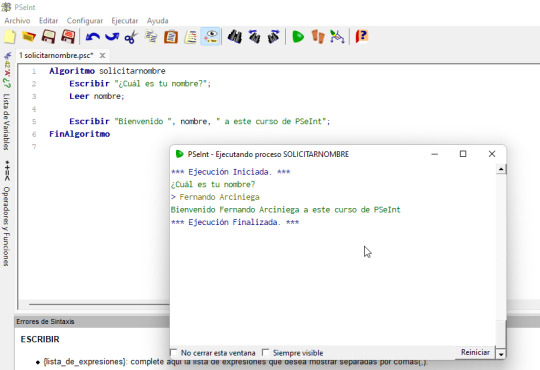540x370 pixels.
Task: Click 'Bienvenido Fernando Arciniega' output line
Action: pyautogui.click(x=285, y=210)
